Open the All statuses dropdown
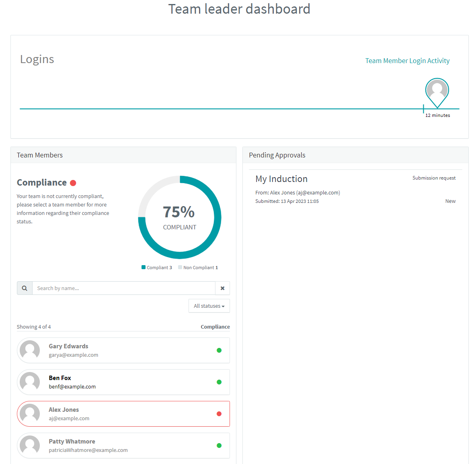Image resolution: width=476 pixels, height=464 pixels. tap(209, 306)
